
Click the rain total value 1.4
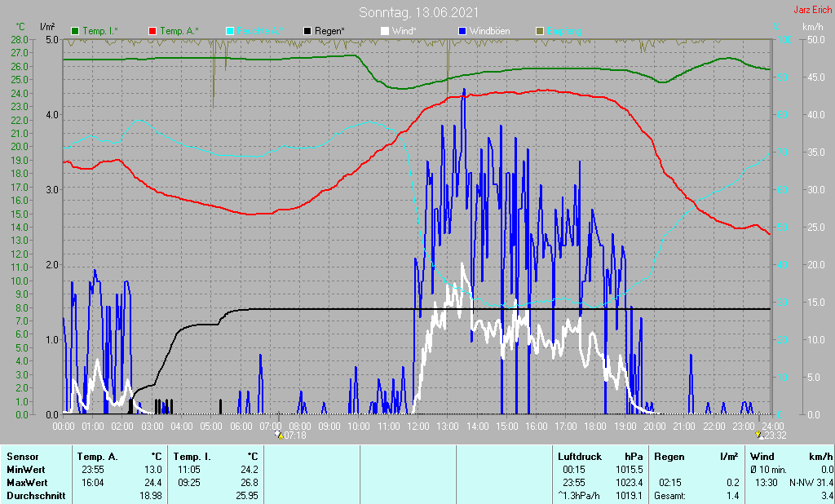tap(733, 496)
